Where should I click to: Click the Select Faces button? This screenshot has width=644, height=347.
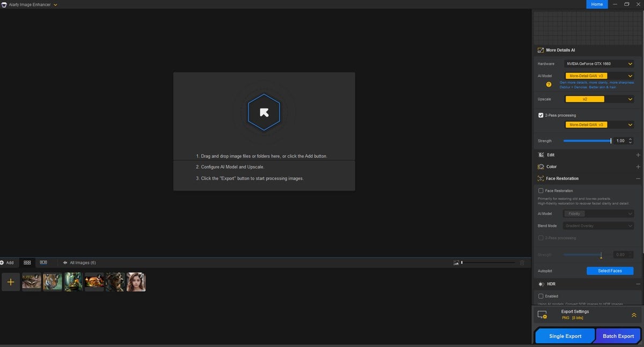click(x=610, y=271)
